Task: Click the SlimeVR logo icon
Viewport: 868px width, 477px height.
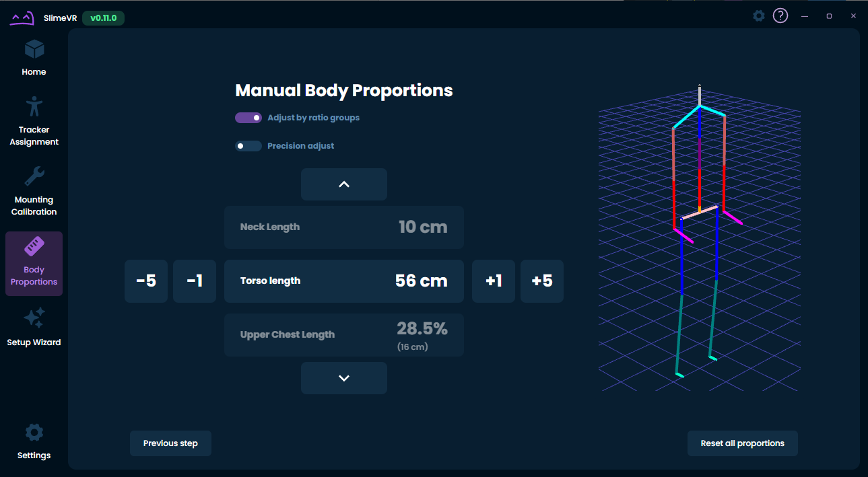Action: click(22, 18)
